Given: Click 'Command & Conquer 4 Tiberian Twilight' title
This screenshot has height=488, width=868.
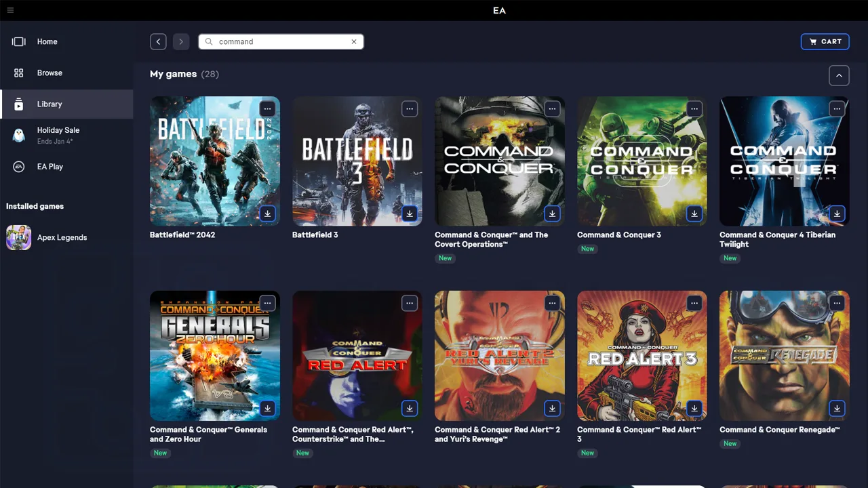Looking at the screenshot, I should (777, 239).
